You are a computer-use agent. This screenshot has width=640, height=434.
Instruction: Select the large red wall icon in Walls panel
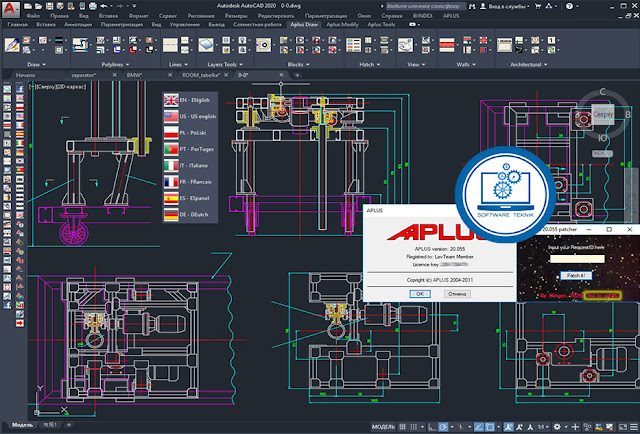[447, 45]
